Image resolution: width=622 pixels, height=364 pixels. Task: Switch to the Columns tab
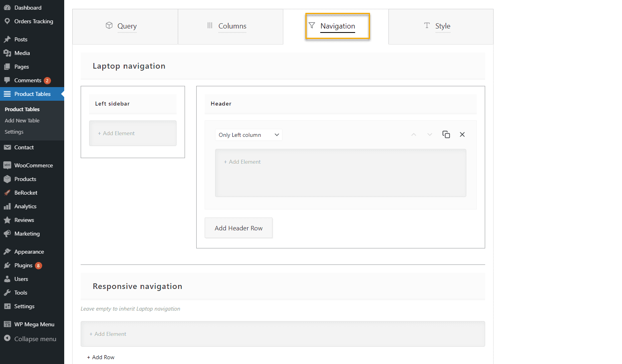coord(231,26)
